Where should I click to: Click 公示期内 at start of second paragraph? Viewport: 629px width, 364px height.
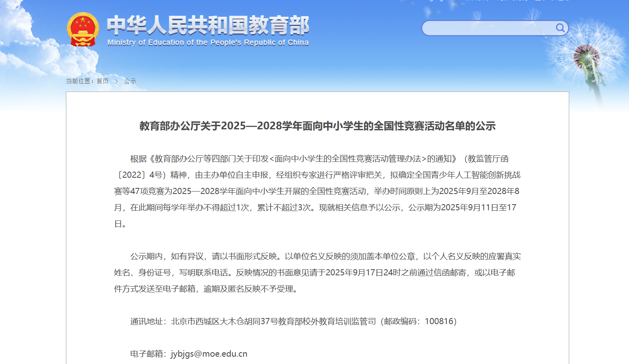(146, 256)
